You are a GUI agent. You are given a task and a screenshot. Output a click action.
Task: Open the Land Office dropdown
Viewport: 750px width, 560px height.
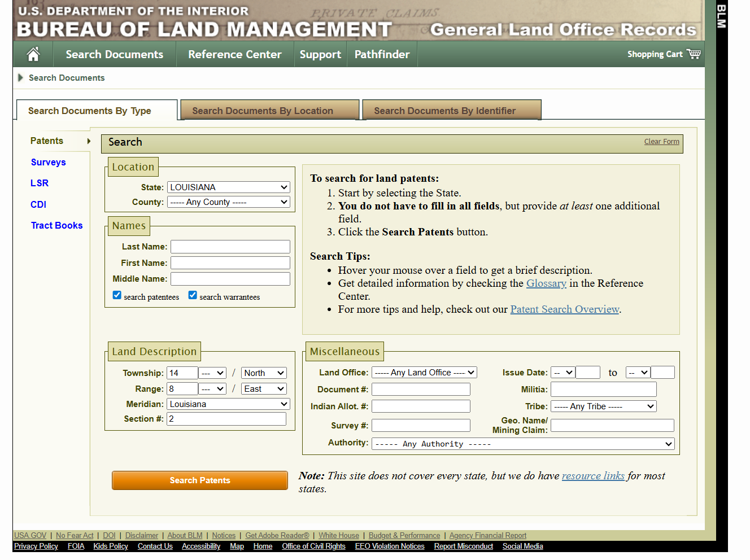pos(425,373)
